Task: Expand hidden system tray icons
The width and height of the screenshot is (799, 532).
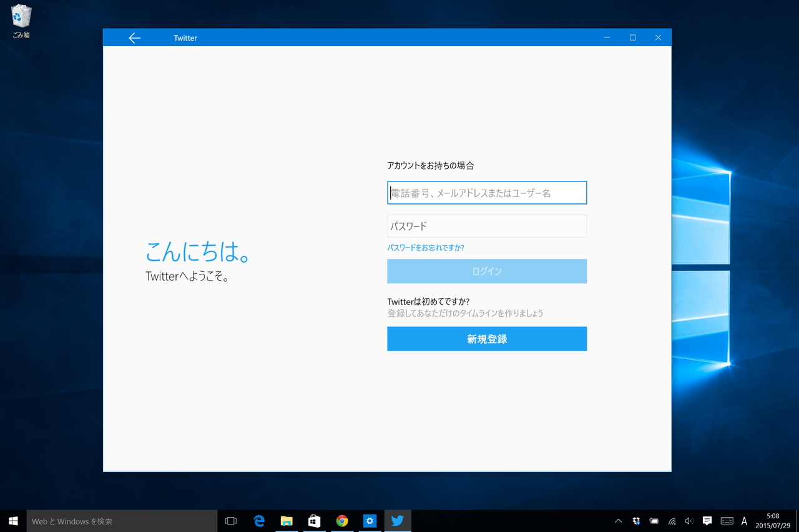Action: pyautogui.click(x=618, y=521)
